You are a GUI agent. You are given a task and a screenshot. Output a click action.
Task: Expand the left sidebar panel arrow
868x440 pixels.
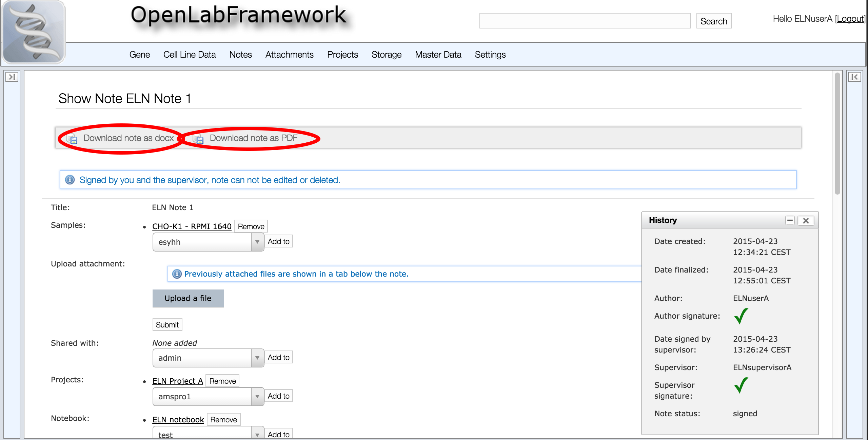[x=12, y=77]
